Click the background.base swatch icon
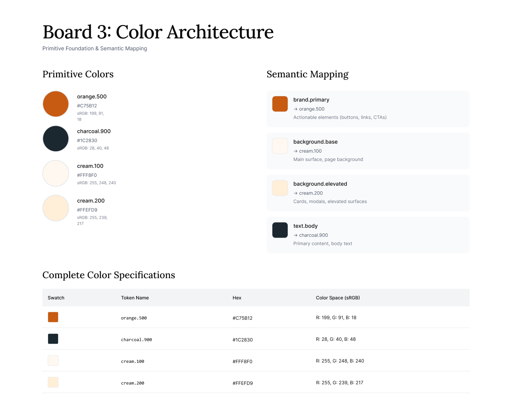Screen dimensions: 512x420 (x=280, y=146)
